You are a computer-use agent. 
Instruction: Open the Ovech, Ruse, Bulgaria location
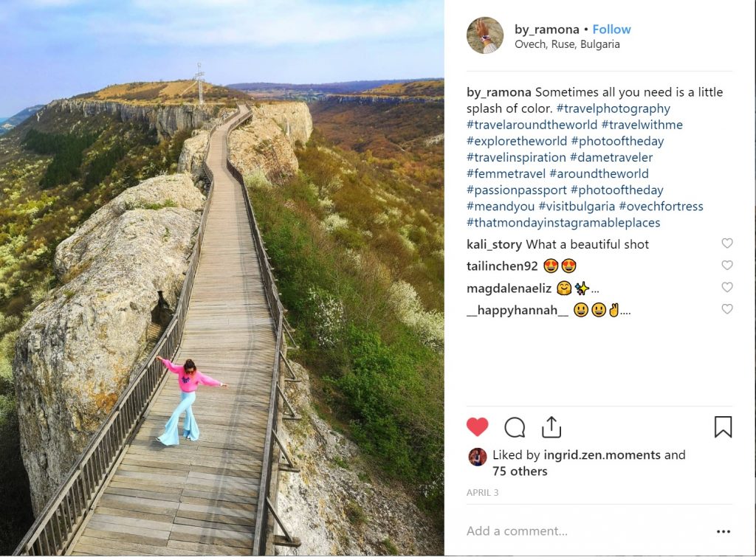click(x=567, y=44)
